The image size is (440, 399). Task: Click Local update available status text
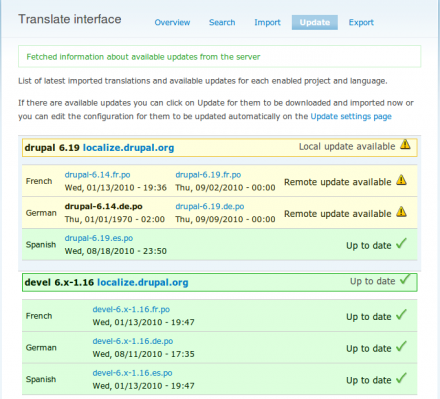(347, 147)
